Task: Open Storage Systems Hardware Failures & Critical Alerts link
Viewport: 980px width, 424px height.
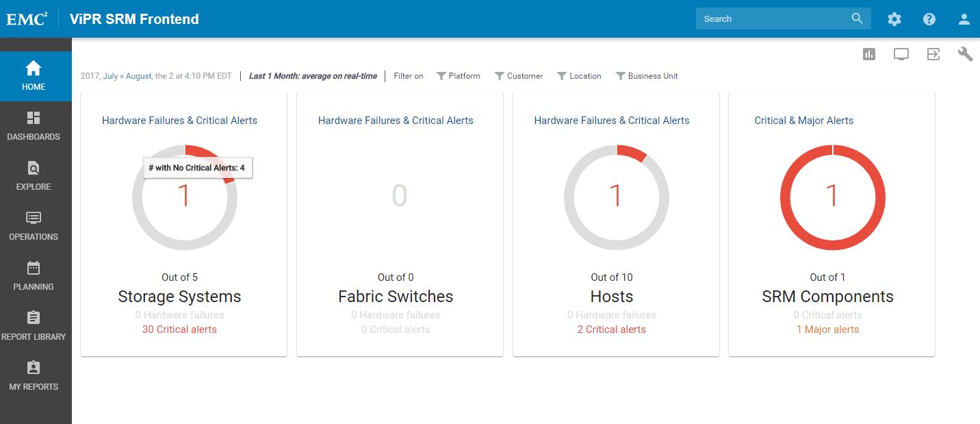Action: click(x=179, y=121)
